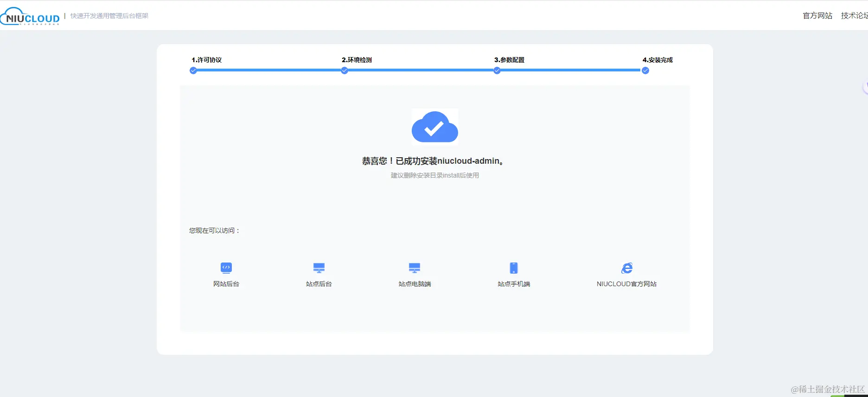This screenshot has width=868, height=397.
Task: Open the 站点手机端 text link
Action: (x=514, y=284)
